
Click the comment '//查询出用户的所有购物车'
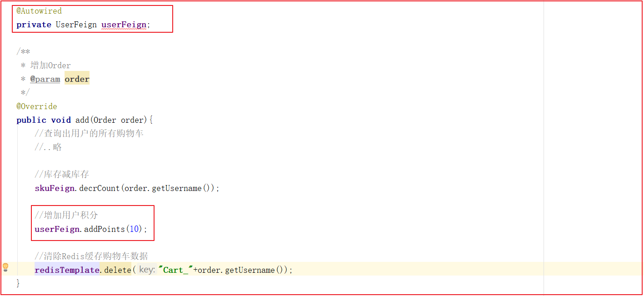click(x=90, y=134)
